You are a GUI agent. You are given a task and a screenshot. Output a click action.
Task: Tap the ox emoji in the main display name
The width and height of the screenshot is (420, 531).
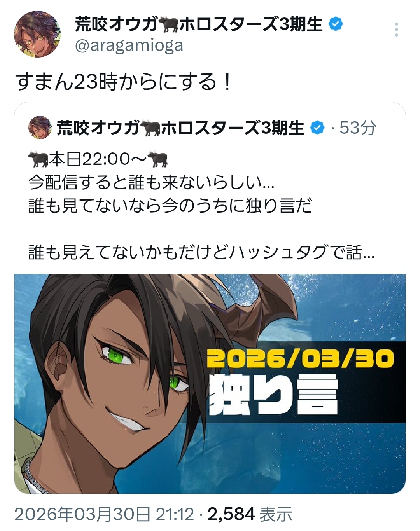(168, 25)
